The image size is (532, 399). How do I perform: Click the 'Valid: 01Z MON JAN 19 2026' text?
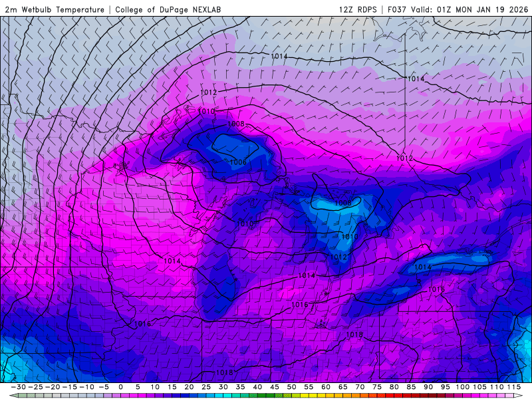click(x=469, y=10)
